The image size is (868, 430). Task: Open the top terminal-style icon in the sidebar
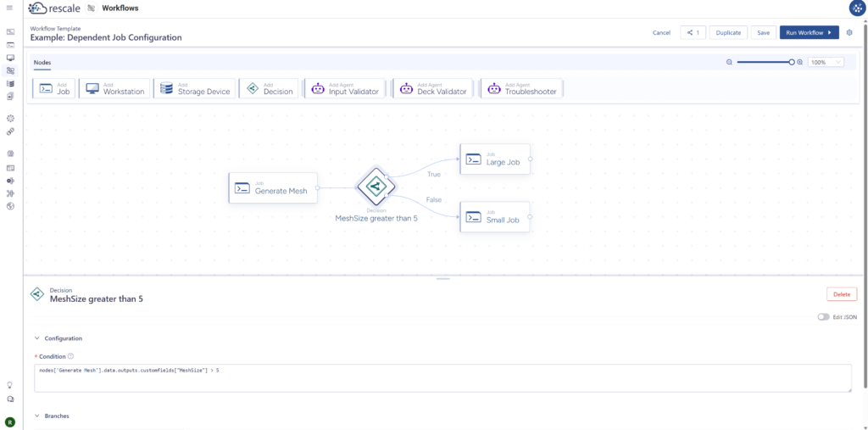10,32
